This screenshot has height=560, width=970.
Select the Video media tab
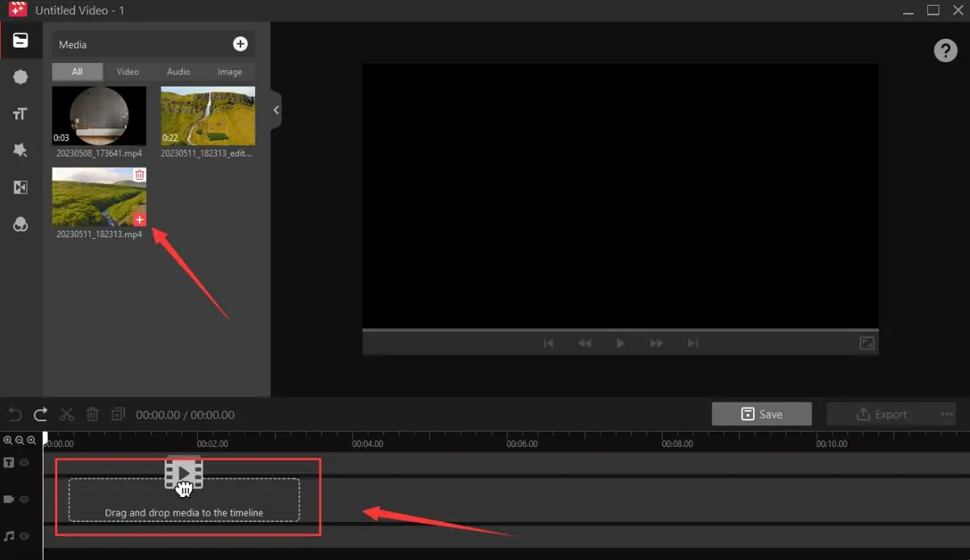tap(128, 72)
